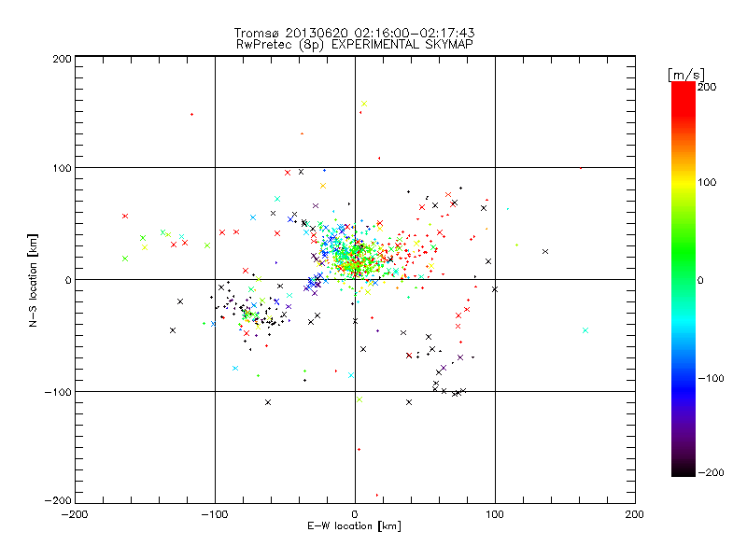747x560 pixels.
Task: Click the colorbar '100' tick label
Action: [x=707, y=182]
